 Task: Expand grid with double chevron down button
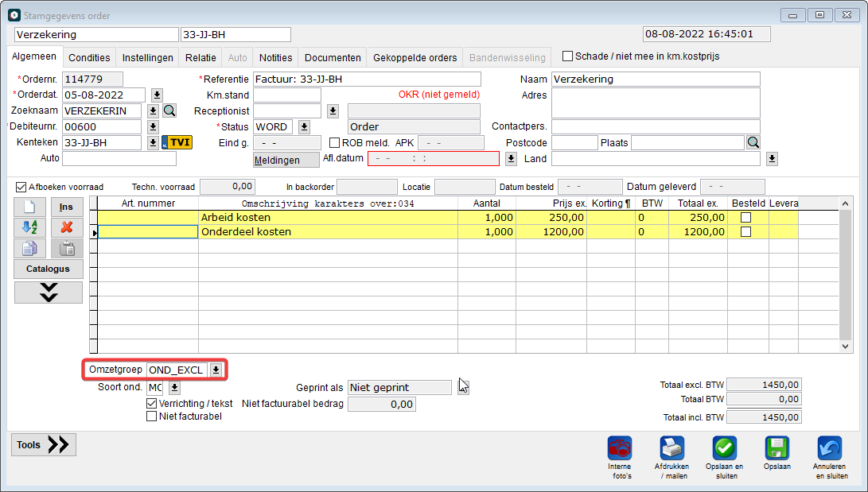pyautogui.click(x=49, y=292)
